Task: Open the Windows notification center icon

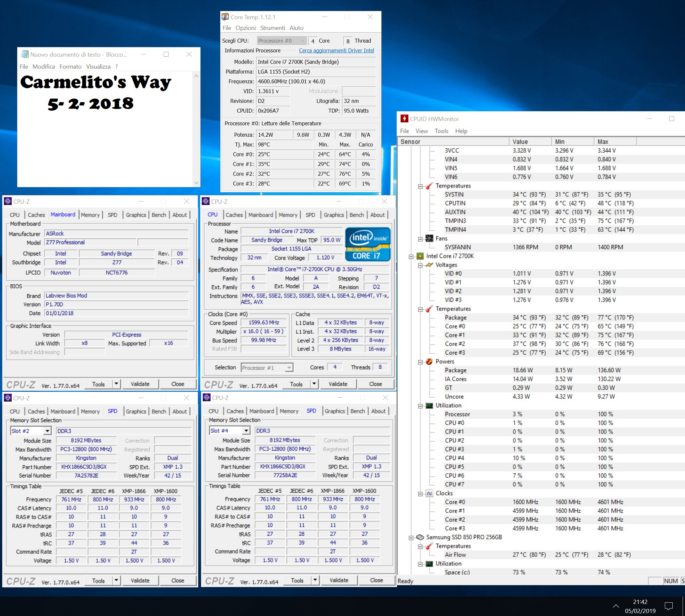Action: [668, 606]
